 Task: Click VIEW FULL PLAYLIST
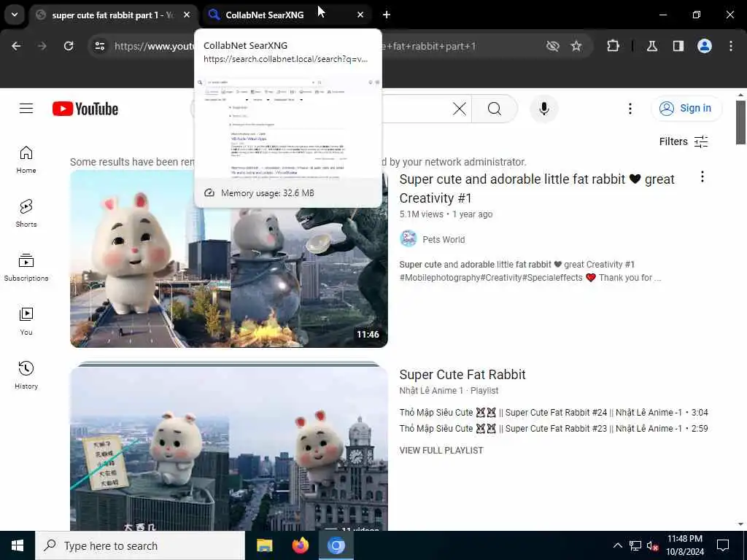point(441,451)
